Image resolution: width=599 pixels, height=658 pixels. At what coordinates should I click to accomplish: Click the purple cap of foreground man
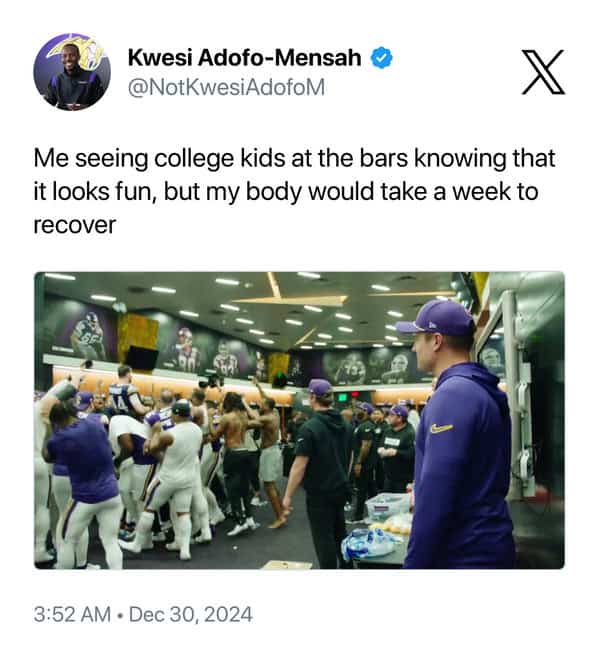(435, 319)
